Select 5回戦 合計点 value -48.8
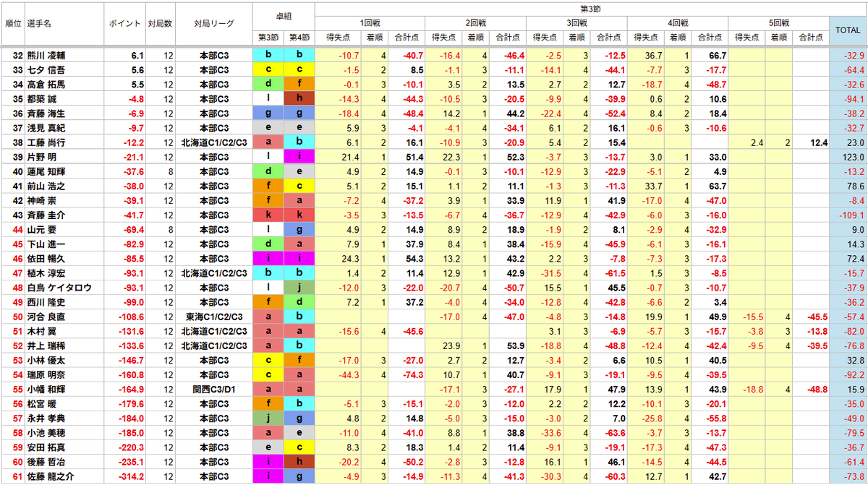The height and width of the screenshot is (485, 868). coord(817,389)
